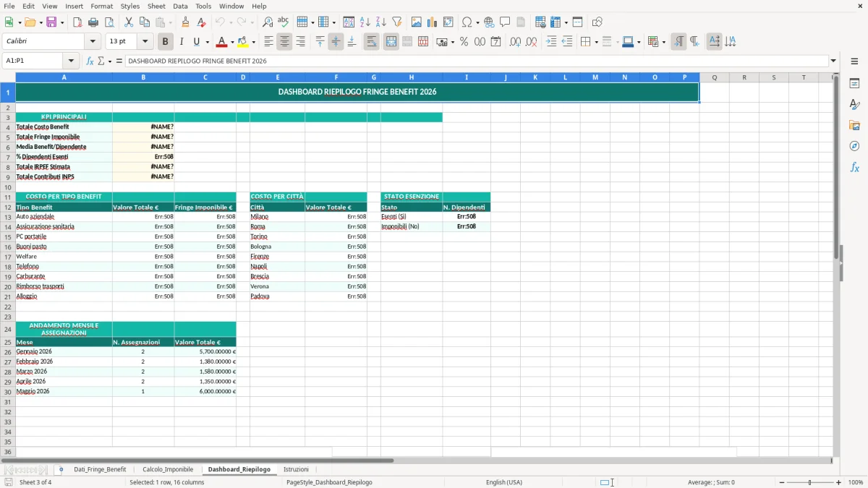The image size is (868, 488).
Task: Click the Format as Percent icon
Action: pyautogui.click(x=464, y=42)
